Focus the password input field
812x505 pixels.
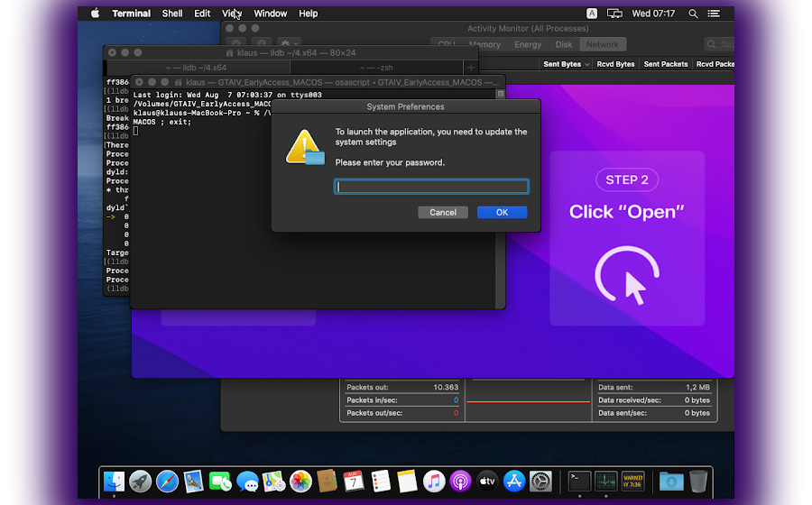(431, 187)
